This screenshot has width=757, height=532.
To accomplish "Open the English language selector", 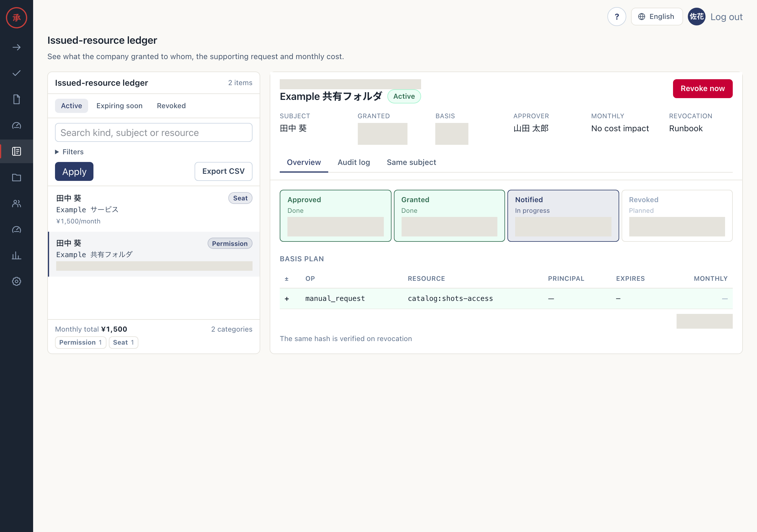I will click(x=656, y=17).
